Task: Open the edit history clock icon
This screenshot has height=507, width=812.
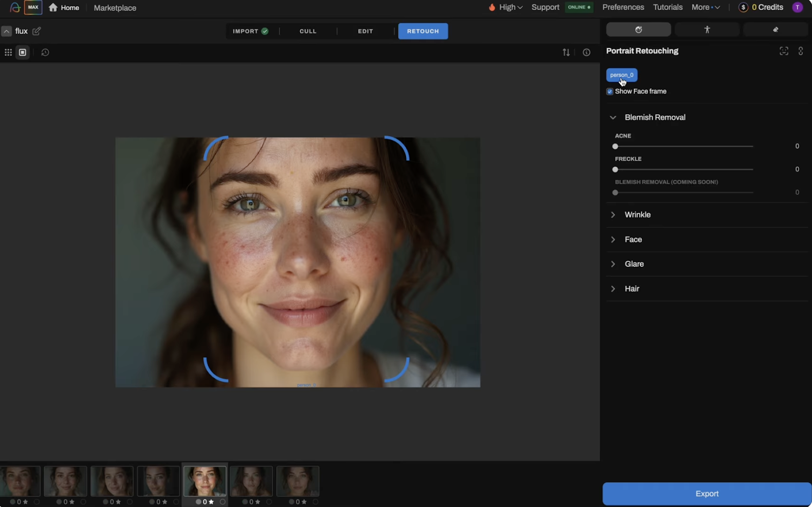Action: coord(45,52)
